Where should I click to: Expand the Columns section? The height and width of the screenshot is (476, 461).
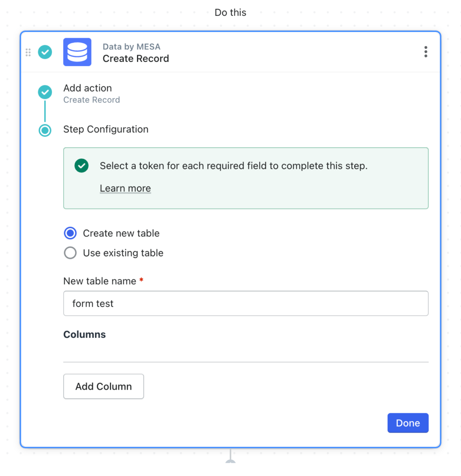[x=84, y=334]
